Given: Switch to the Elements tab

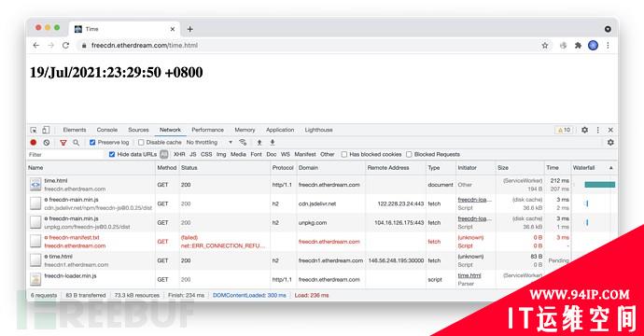Looking at the screenshot, I should coord(75,130).
